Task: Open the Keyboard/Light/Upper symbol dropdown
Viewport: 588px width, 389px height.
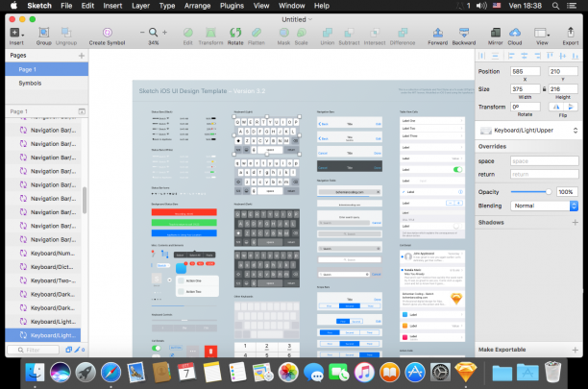Action: pos(528,131)
